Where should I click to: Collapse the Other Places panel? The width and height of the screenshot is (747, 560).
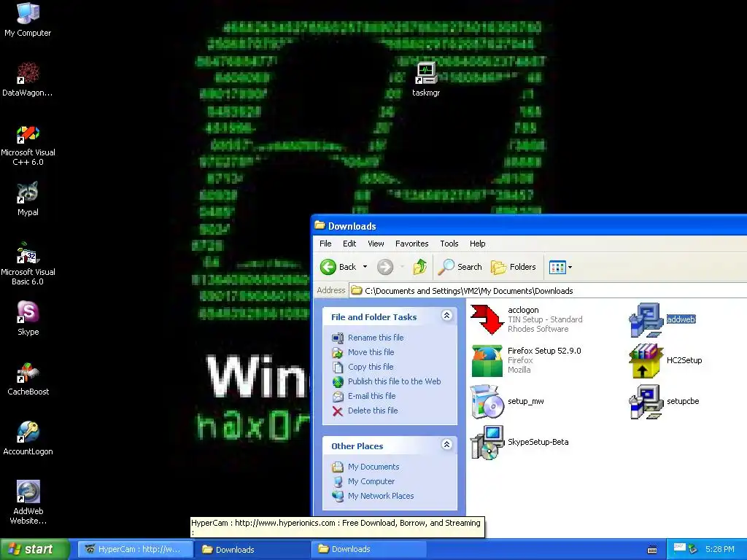point(446,445)
